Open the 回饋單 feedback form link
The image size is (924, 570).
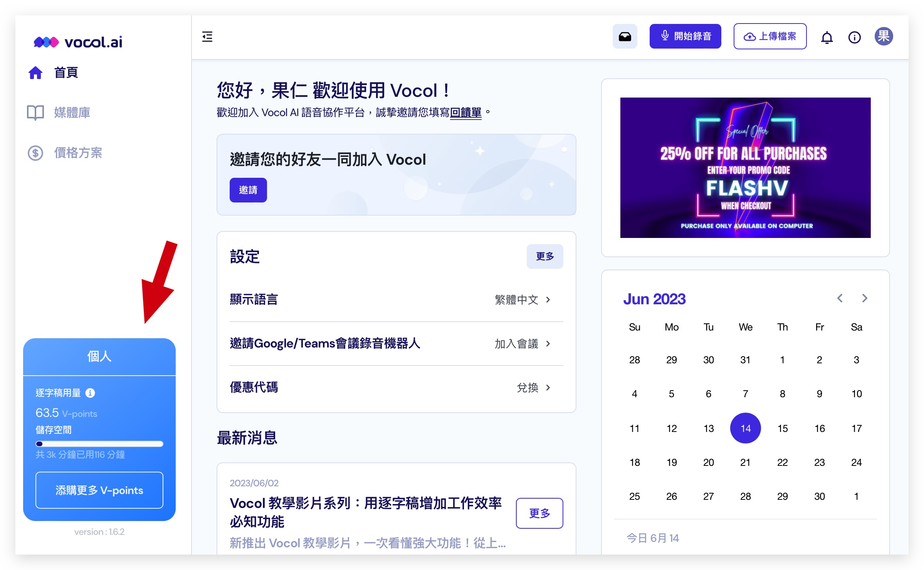[x=465, y=112]
